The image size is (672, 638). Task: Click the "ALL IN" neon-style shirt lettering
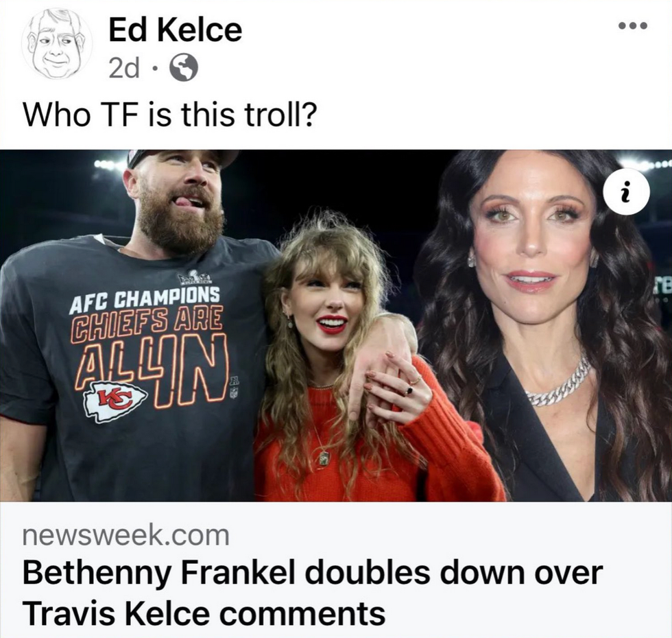coord(152,372)
